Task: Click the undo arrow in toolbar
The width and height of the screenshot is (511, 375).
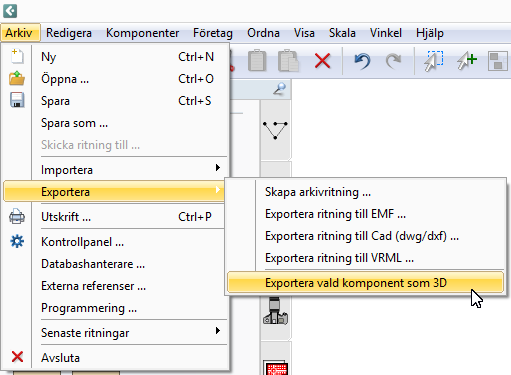Action: pyautogui.click(x=362, y=61)
